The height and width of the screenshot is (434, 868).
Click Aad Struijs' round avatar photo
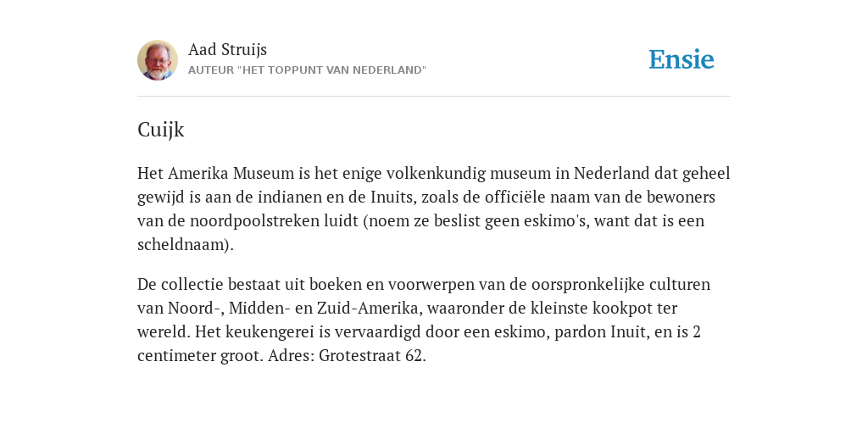click(158, 60)
